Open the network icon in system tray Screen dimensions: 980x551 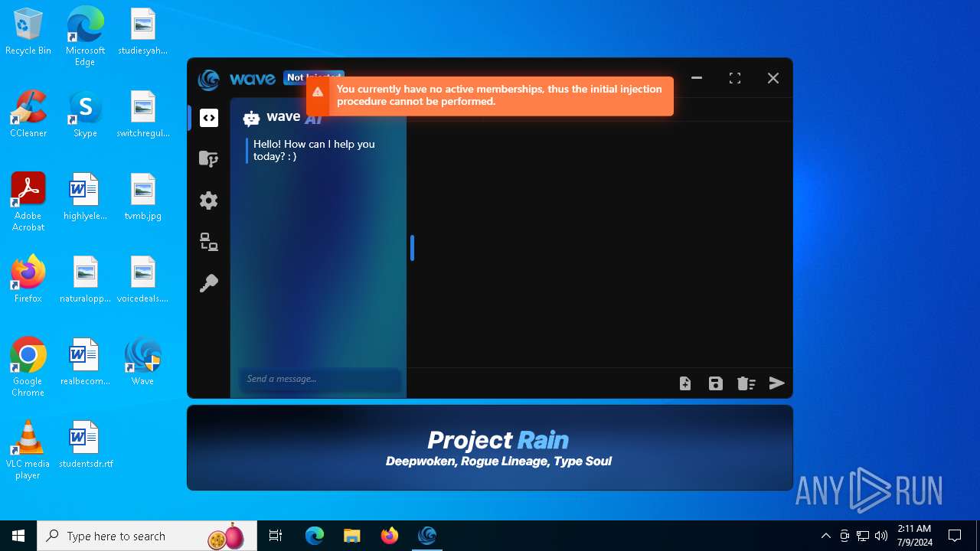tap(863, 536)
